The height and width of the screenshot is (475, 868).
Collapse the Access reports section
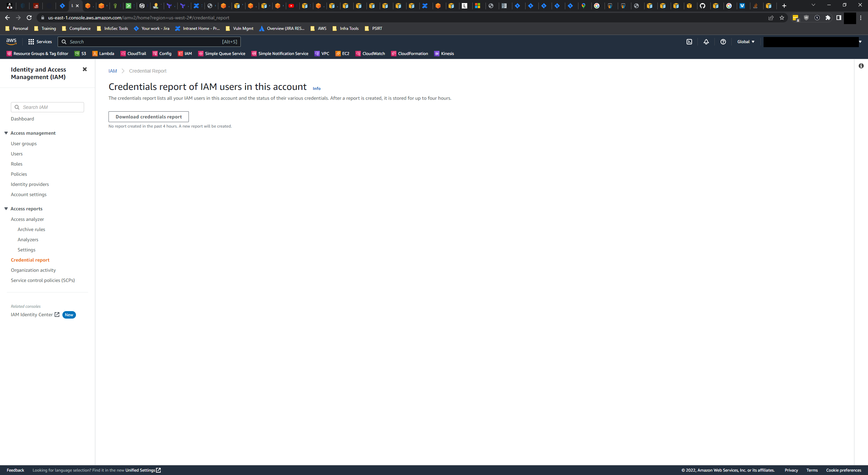coord(6,209)
